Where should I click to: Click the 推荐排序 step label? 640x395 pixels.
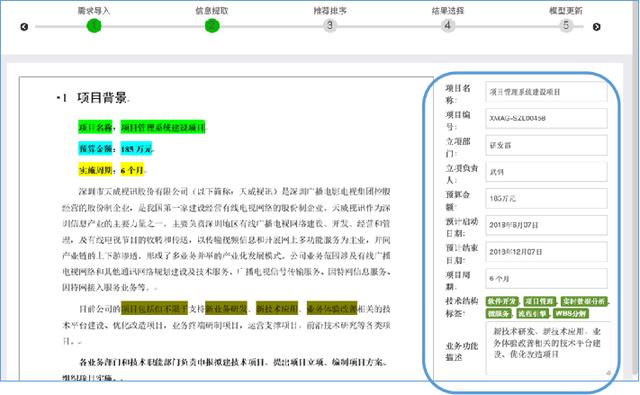(330, 11)
